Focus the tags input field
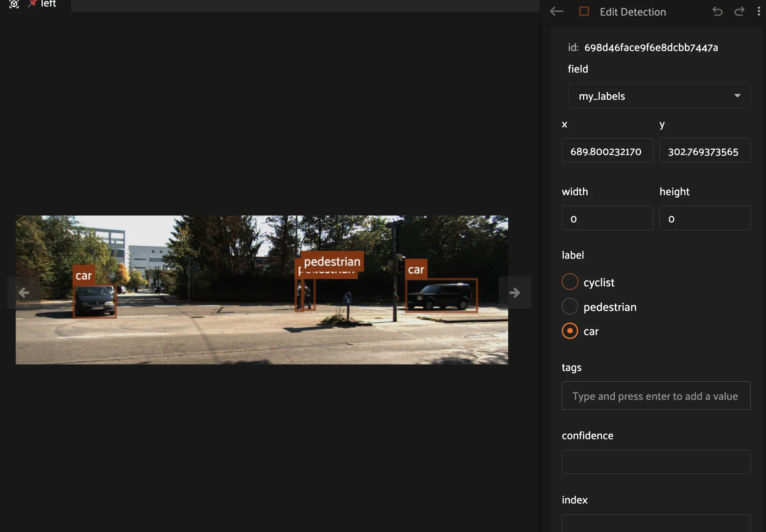 (x=655, y=396)
